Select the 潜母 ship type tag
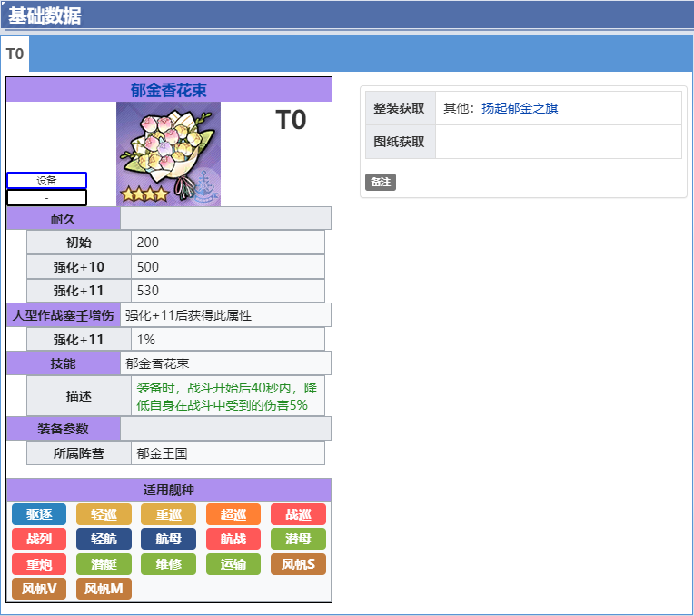This screenshot has width=694, height=616. (x=298, y=539)
